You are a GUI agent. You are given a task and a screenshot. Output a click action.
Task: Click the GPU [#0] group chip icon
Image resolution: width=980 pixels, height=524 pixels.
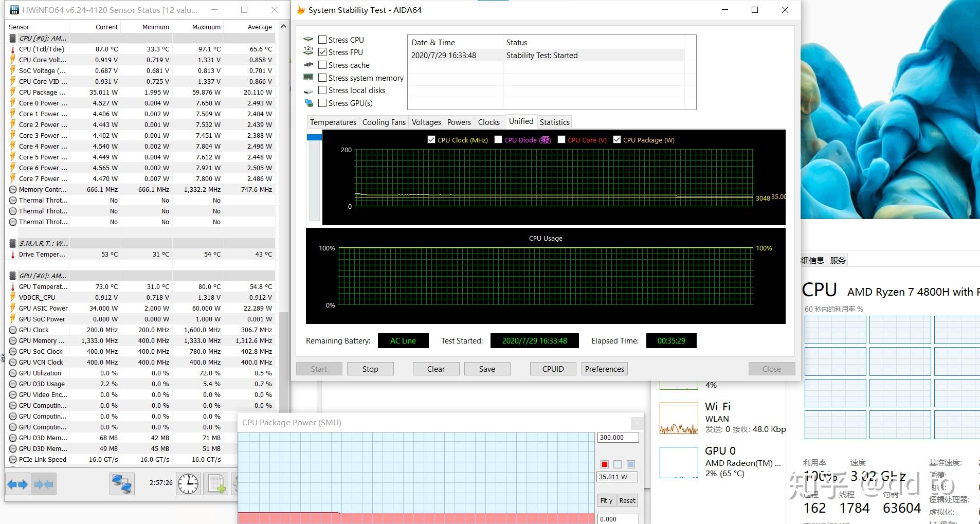(x=13, y=276)
